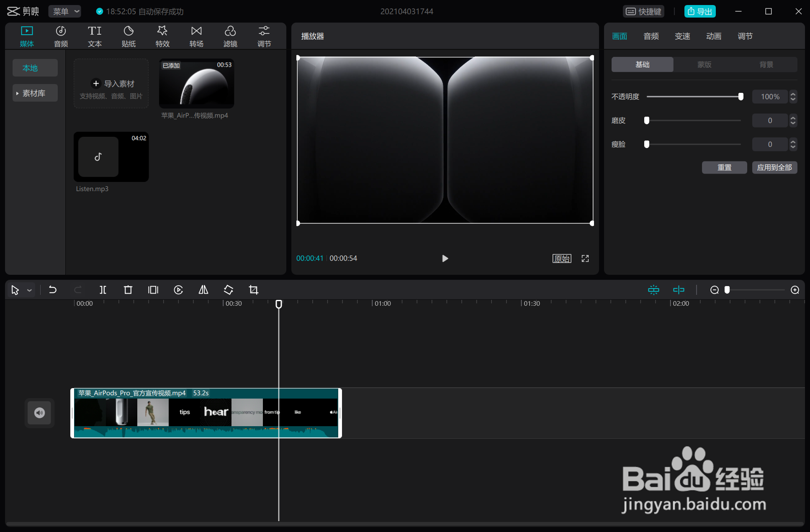Open the Filters (滤镜) panel
Image resolution: width=810 pixels, height=532 pixels.
click(230, 36)
